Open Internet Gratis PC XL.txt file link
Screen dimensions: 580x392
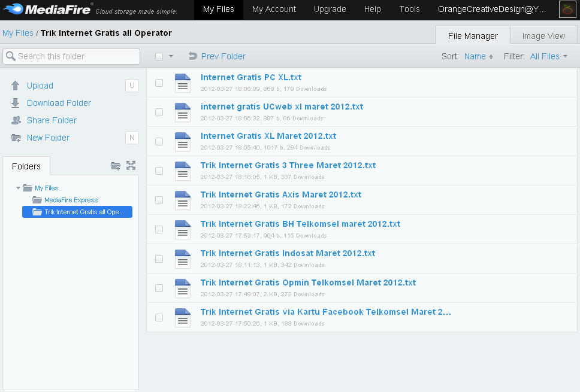[x=251, y=77]
